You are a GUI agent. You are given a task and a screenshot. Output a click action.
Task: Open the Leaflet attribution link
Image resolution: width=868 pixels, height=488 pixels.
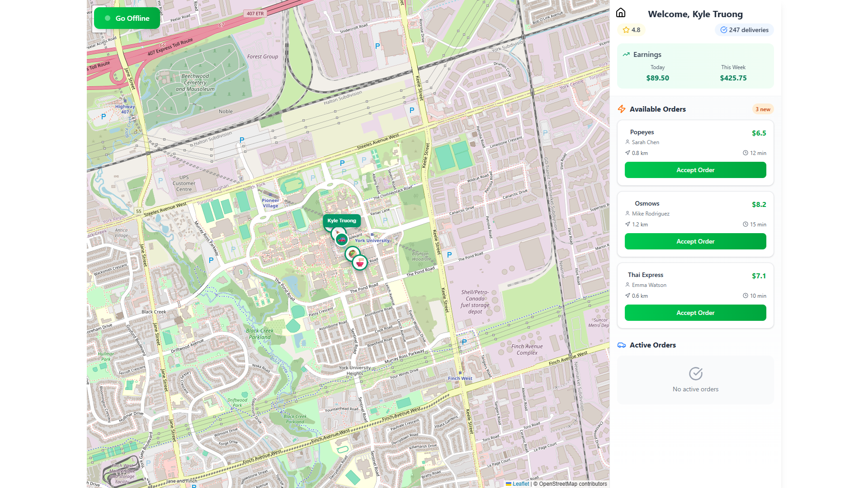click(520, 483)
